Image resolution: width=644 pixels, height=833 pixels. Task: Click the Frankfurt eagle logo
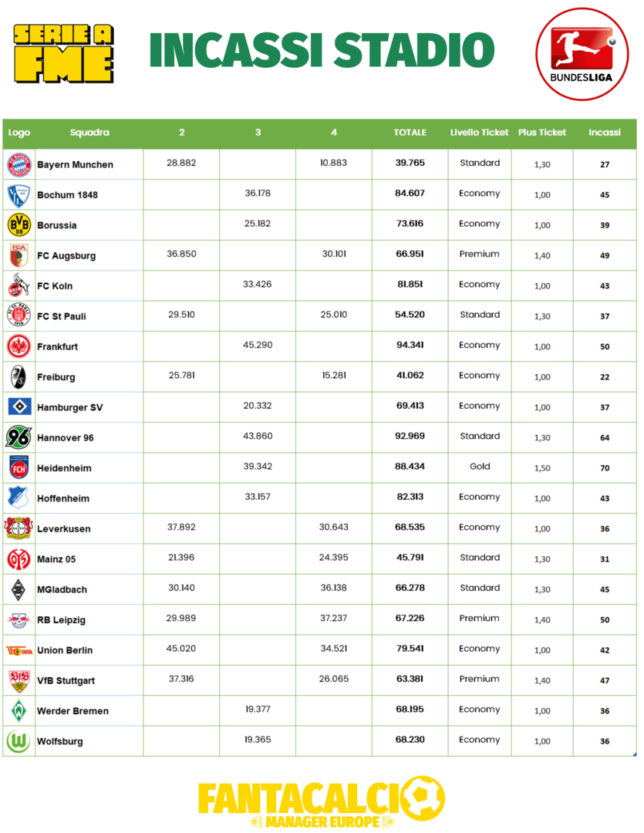coord(19,346)
